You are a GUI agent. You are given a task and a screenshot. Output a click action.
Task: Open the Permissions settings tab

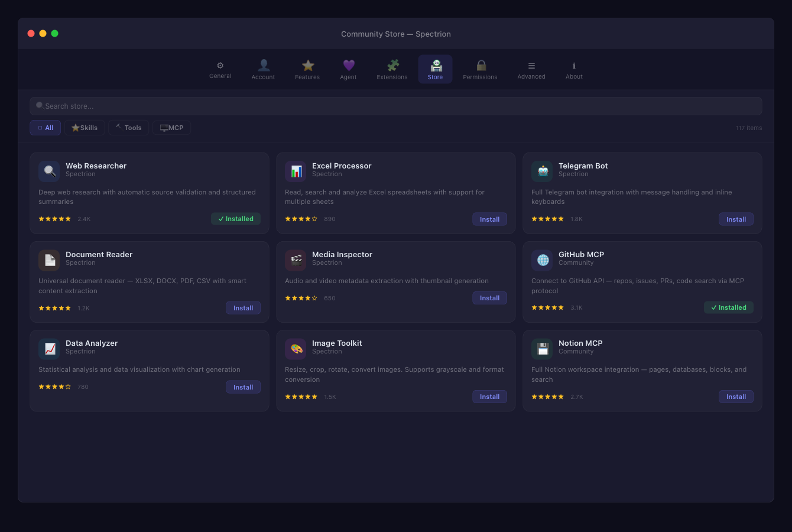point(480,69)
